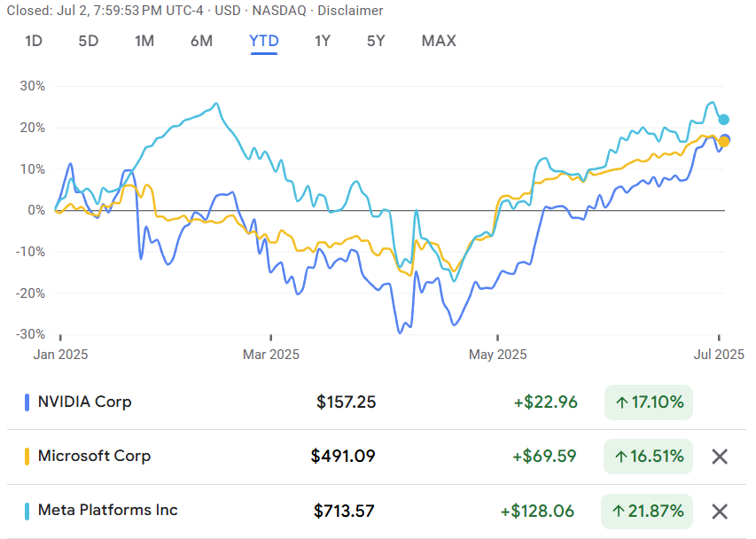This screenshot has height=539, width=756.
Task: Click the NVIDIA price $157.25
Action: point(347,402)
